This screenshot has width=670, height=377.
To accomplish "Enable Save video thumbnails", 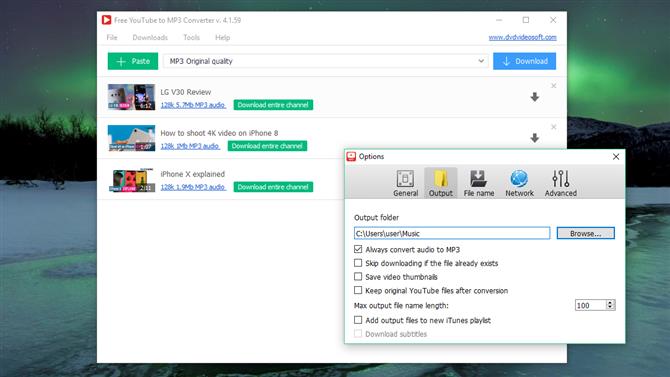I will tap(358, 277).
